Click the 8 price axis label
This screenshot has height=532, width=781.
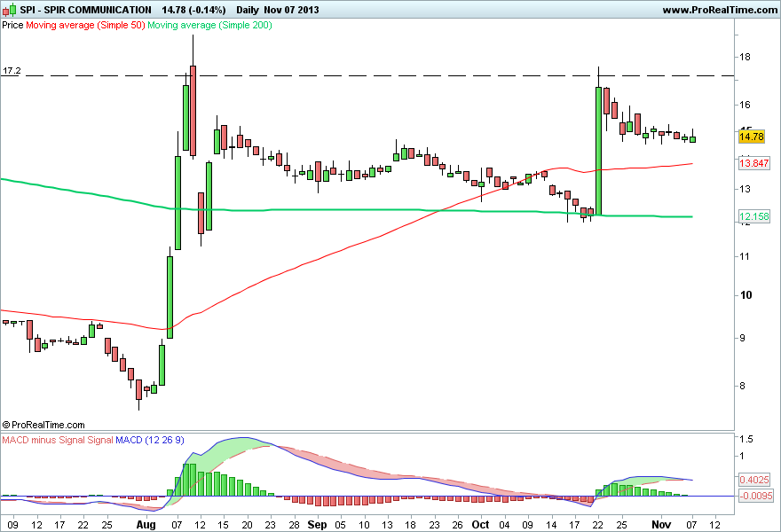743,386
